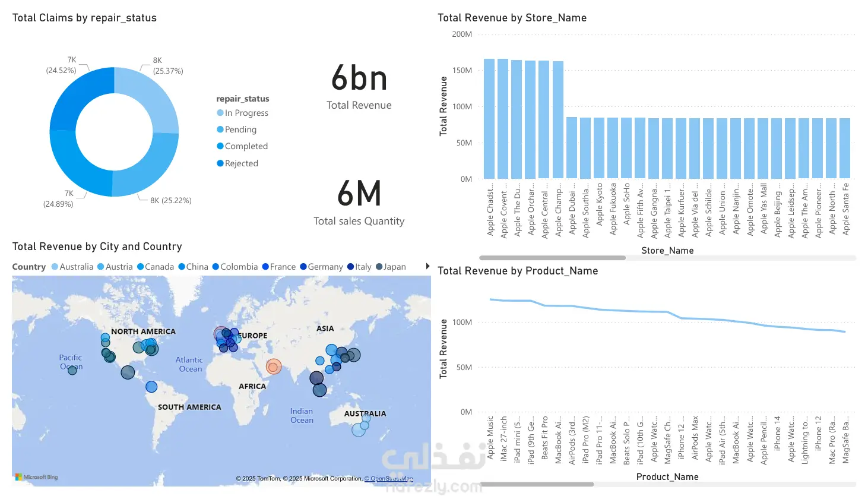Viewport: 868px width, 496px height.
Task: Select the Apple Covent ... revenue bar
Action: [x=503, y=119]
